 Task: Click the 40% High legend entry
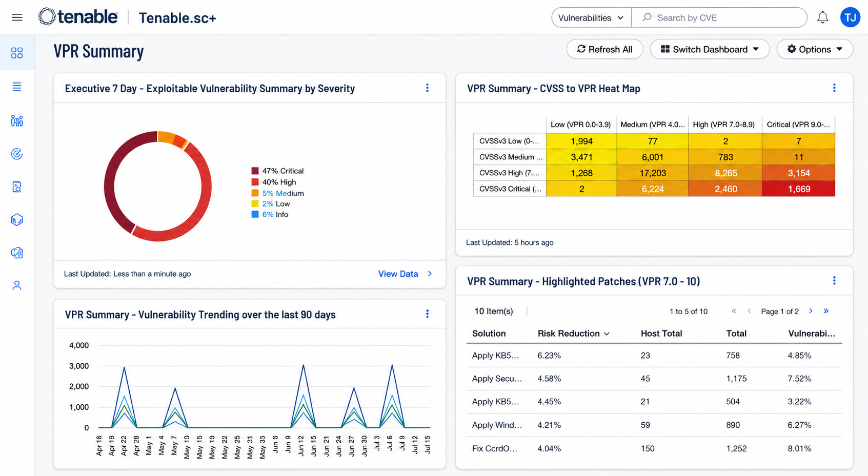pos(274,182)
